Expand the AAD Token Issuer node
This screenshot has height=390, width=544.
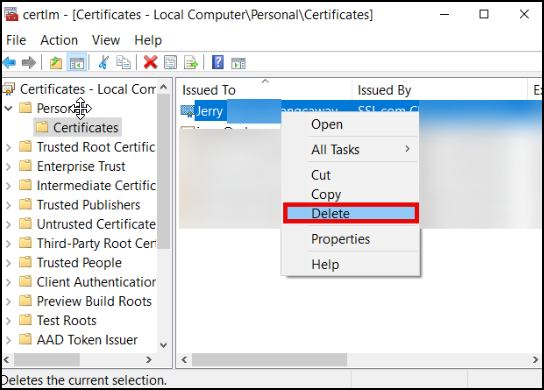(x=9, y=340)
